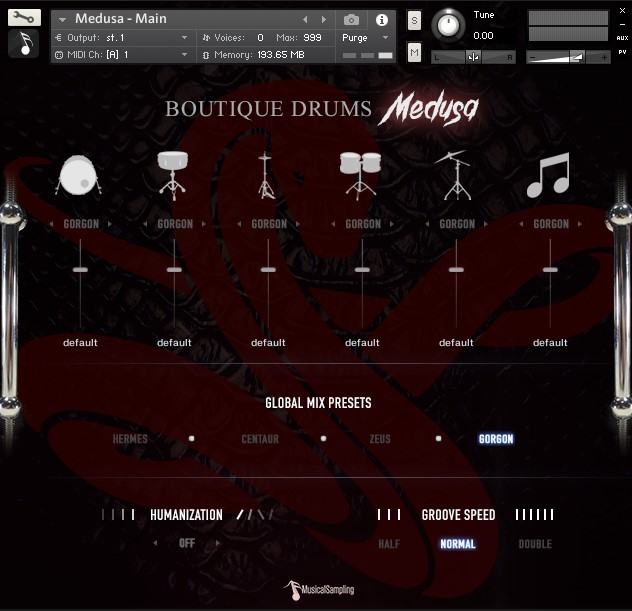Image resolution: width=632 pixels, height=611 pixels.
Task: Adjust the kick drum volume fader
Action: point(80,270)
